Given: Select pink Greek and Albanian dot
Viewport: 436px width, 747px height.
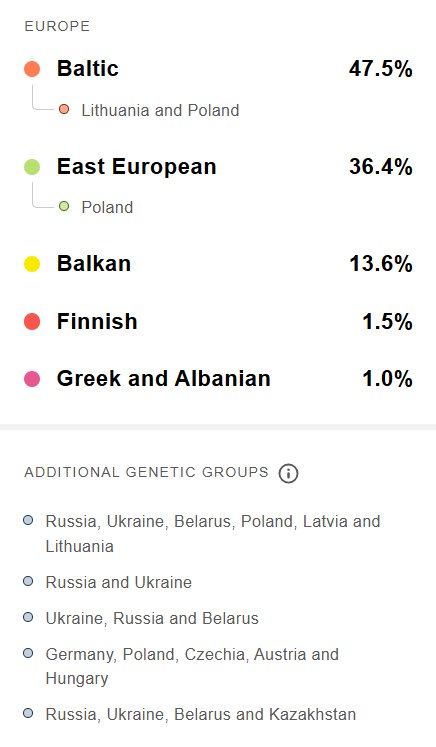Looking at the screenshot, I should click(32, 379).
